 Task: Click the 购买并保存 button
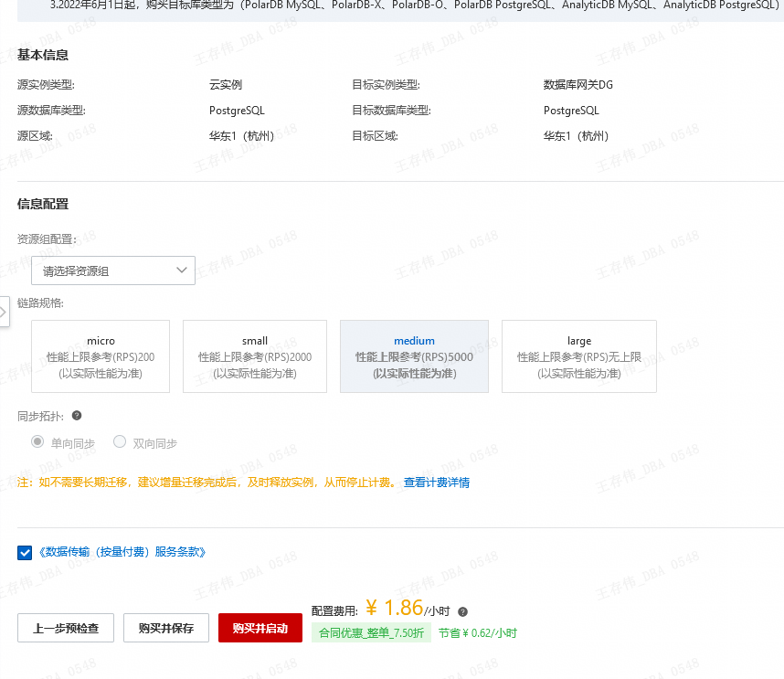pos(166,628)
